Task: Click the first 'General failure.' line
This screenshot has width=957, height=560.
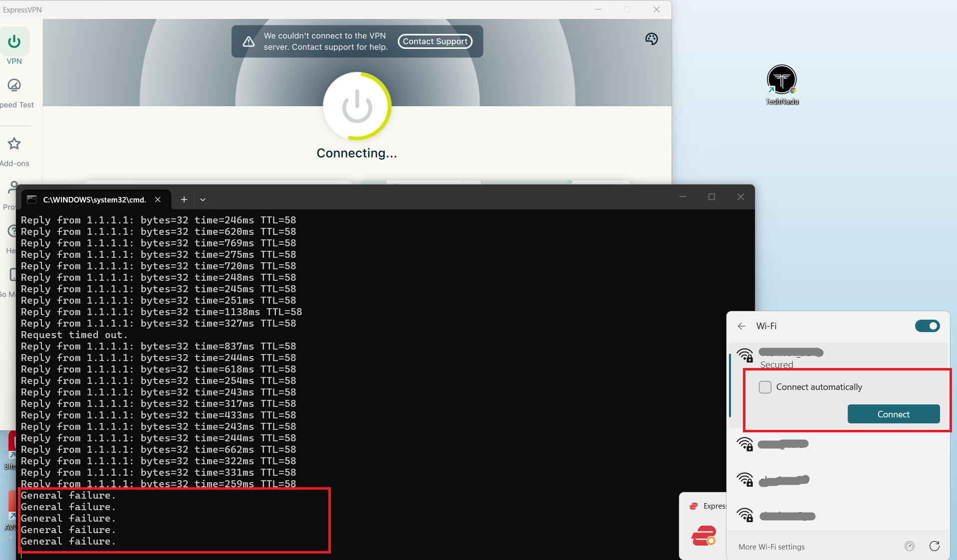Action: pyautogui.click(x=68, y=496)
